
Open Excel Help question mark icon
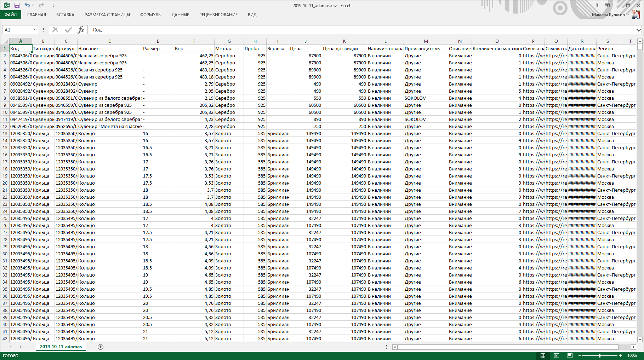tap(597, 5)
